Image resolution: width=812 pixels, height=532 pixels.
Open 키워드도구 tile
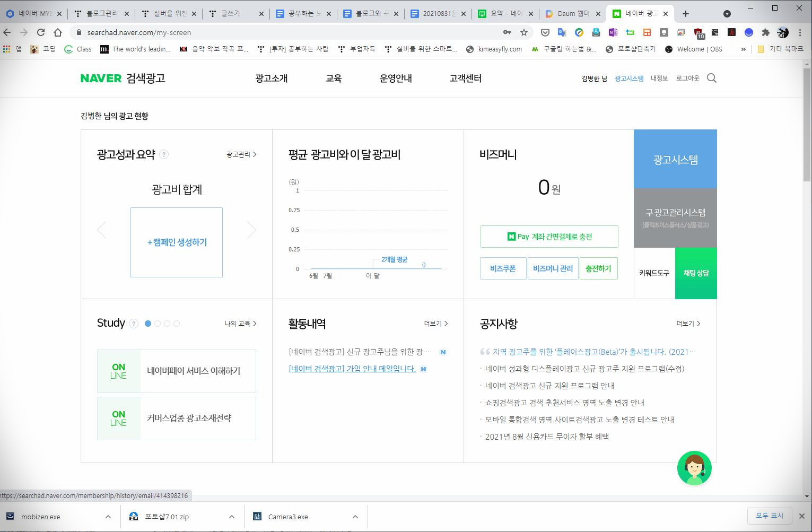point(654,273)
